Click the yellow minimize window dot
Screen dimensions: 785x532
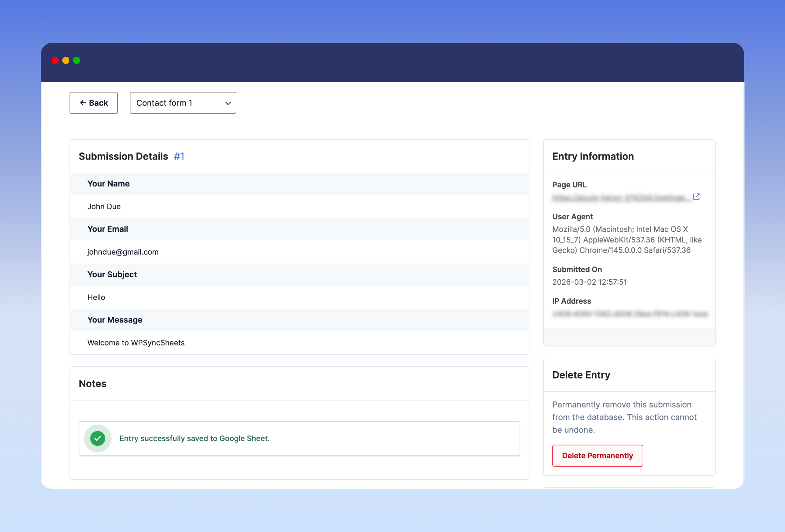(66, 60)
